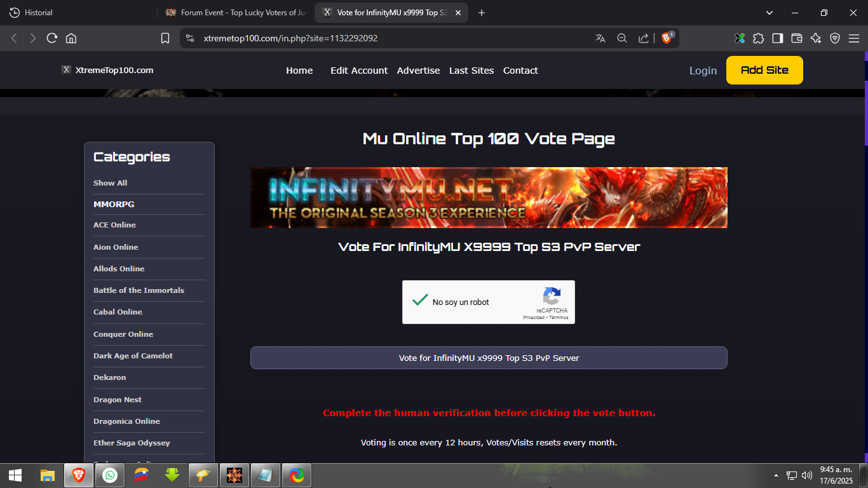Open the green-blue X extension icon
Image resolution: width=868 pixels, height=488 pixels.
(740, 38)
